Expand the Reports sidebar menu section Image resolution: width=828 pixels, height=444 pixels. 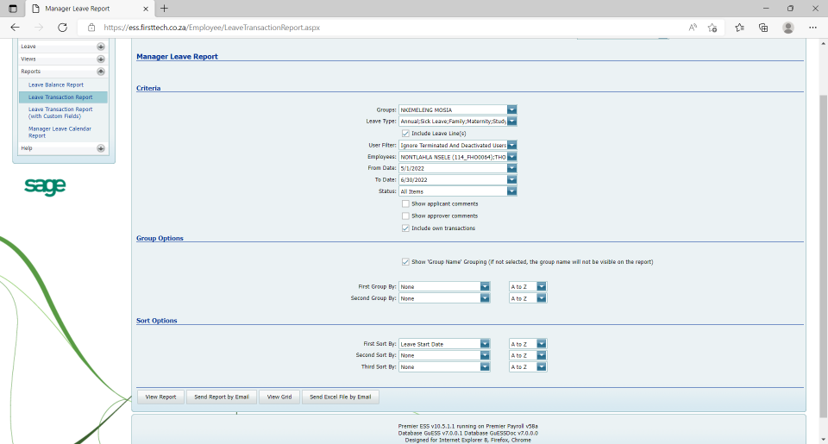100,72
